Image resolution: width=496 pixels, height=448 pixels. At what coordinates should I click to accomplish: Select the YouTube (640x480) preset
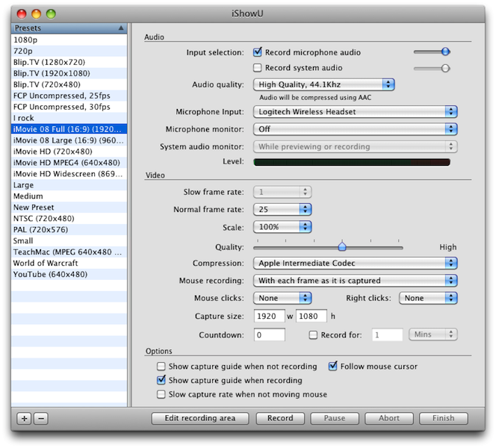coord(50,274)
